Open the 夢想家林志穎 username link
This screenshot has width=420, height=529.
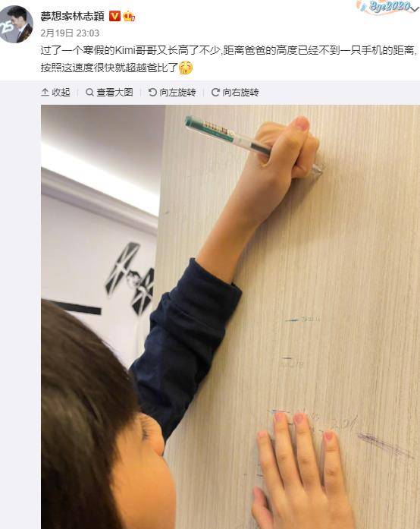[73, 16]
